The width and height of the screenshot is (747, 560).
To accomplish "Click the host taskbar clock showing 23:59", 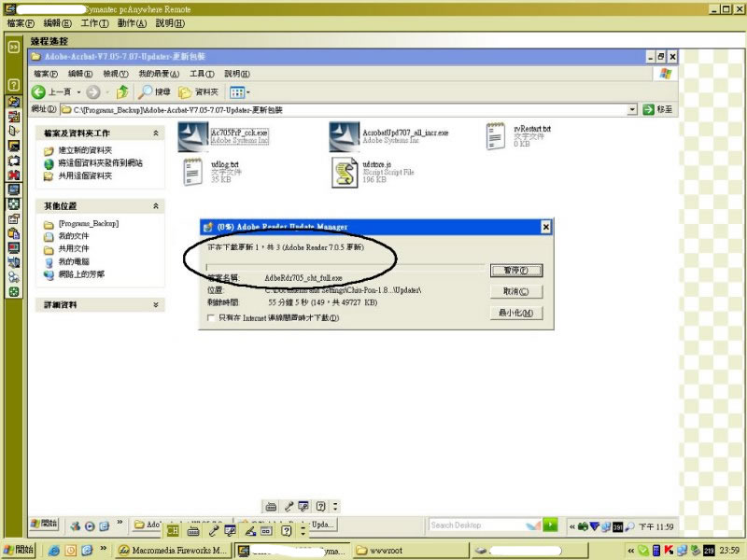I will (729, 551).
